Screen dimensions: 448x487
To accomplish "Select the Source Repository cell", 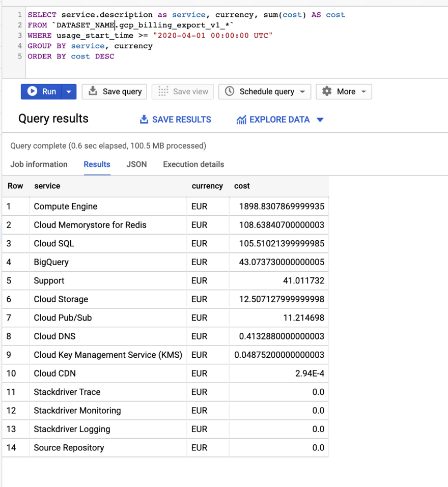I will pos(108,447).
